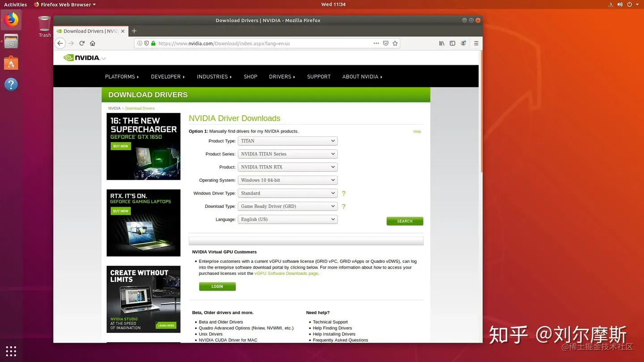Open NVIDIA CUDA Driver for MAC link

[x=228, y=340]
